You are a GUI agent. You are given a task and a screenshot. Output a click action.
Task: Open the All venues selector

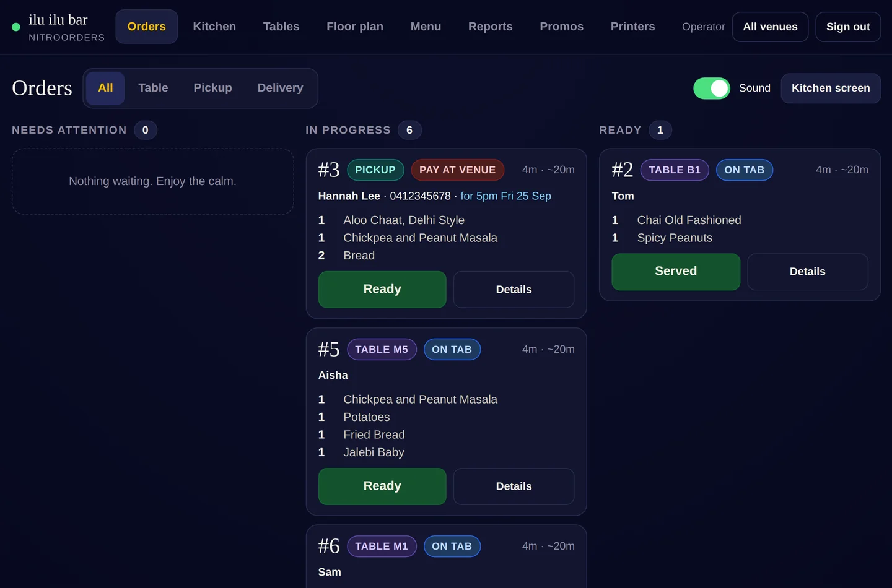click(770, 27)
